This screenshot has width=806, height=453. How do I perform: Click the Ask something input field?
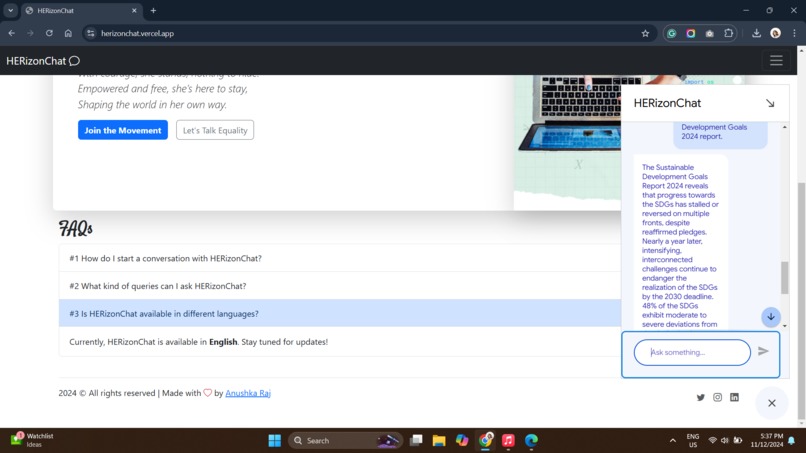pos(692,352)
